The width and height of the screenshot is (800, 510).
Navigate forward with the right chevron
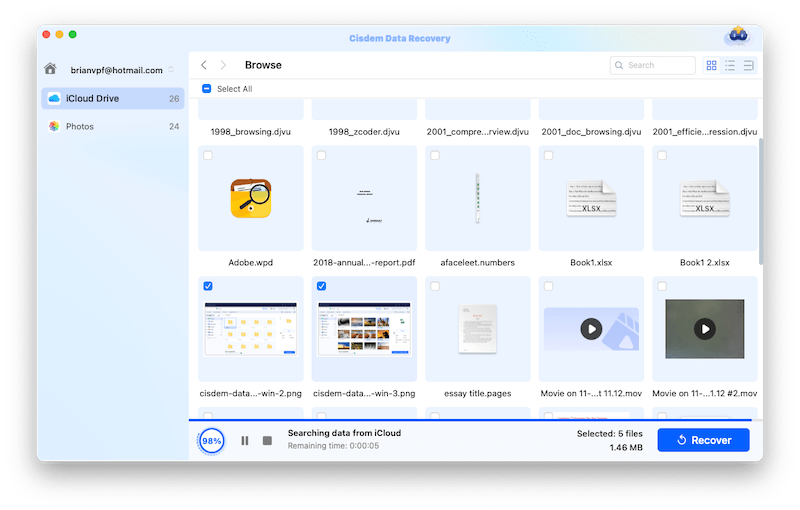click(223, 65)
